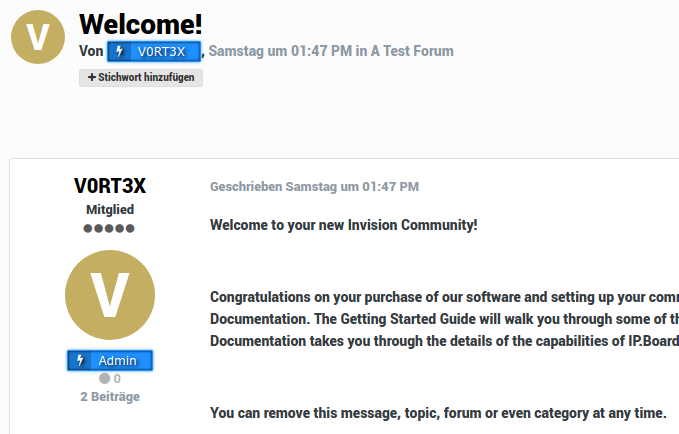Click the five-dot member rank indicator

click(110, 228)
